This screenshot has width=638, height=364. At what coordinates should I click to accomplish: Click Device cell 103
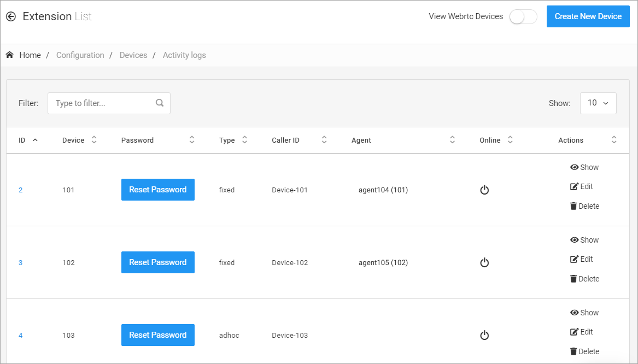68,336
